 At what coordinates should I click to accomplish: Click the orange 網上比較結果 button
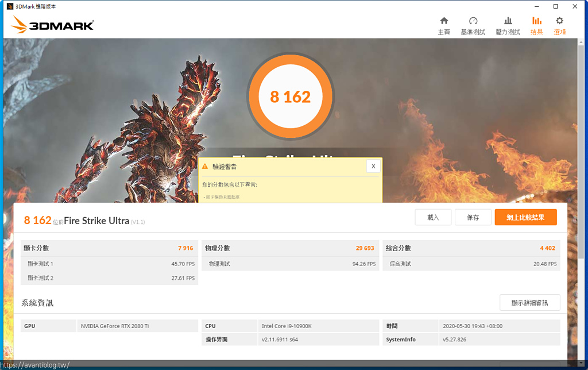(526, 217)
